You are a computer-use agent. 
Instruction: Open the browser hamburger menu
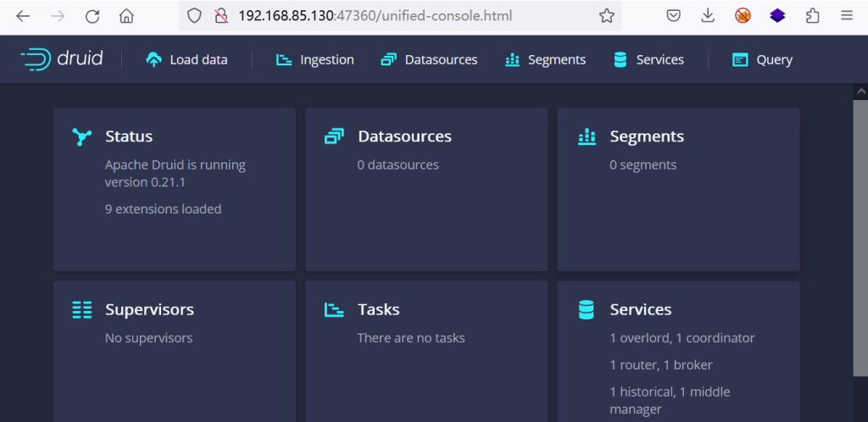pyautogui.click(x=847, y=16)
